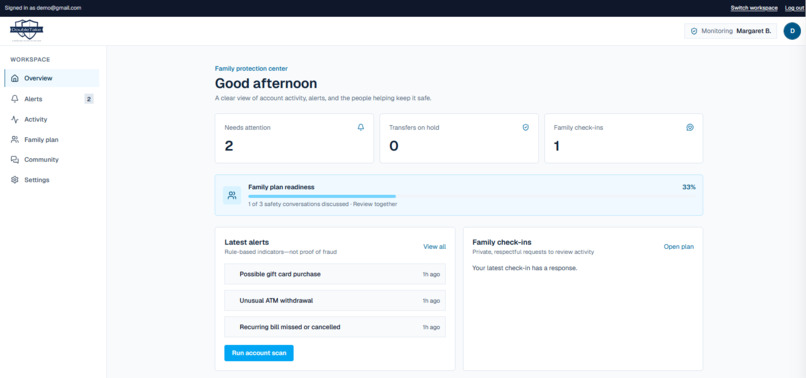
Task: Click the Family plan readiness title
Action: point(281,187)
